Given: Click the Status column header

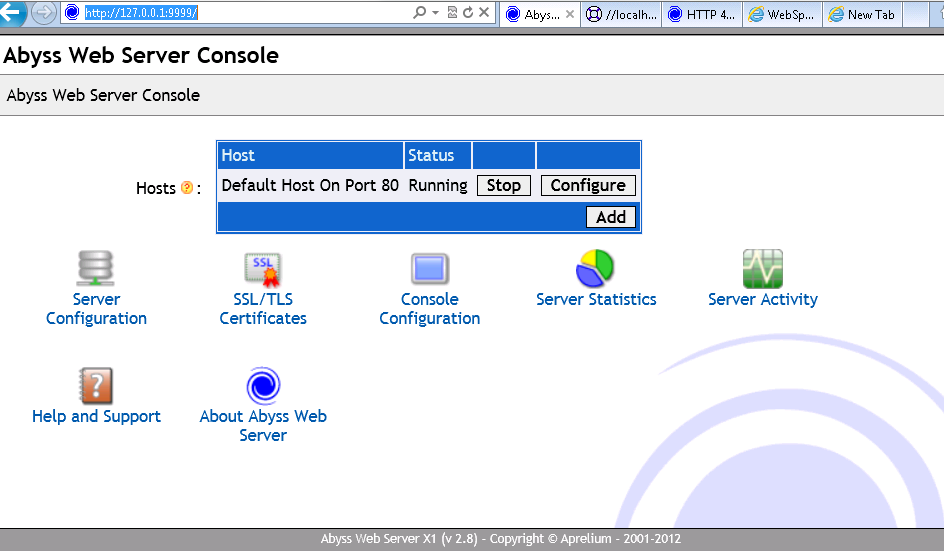Looking at the screenshot, I should [438, 155].
